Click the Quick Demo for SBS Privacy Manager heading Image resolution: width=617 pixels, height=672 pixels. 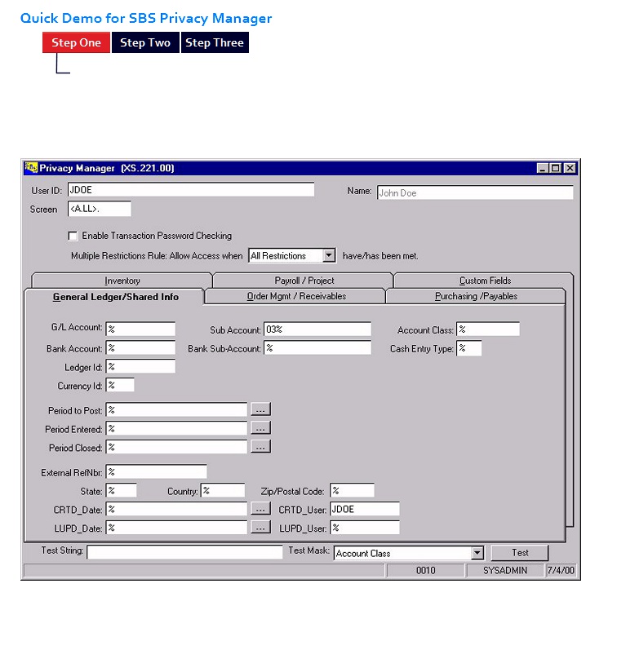pyautogui.click(x=146, y=18)
